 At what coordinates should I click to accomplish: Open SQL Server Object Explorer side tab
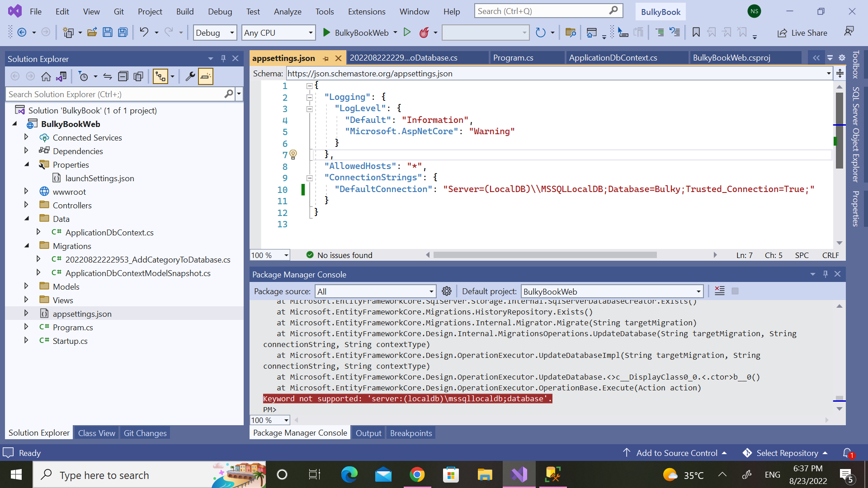[855, 134]
